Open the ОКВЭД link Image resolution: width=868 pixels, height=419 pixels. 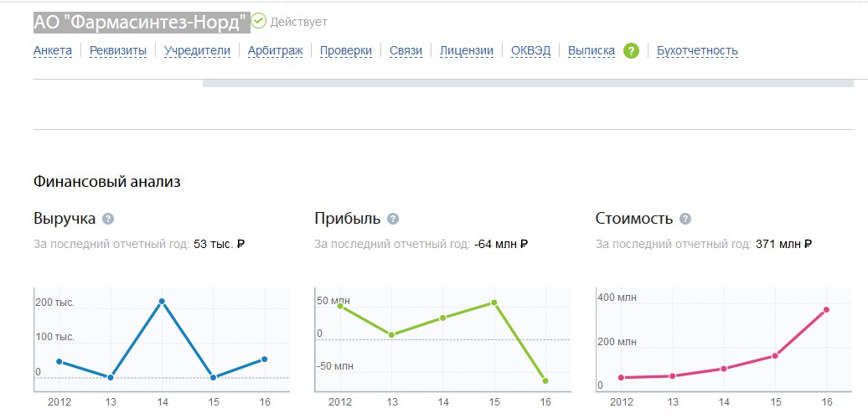[531, 51]
